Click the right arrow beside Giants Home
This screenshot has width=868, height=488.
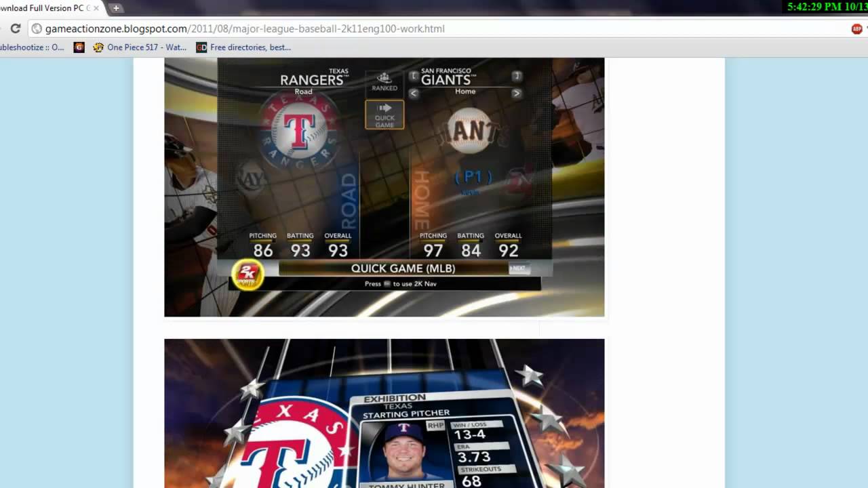point(516,94)
